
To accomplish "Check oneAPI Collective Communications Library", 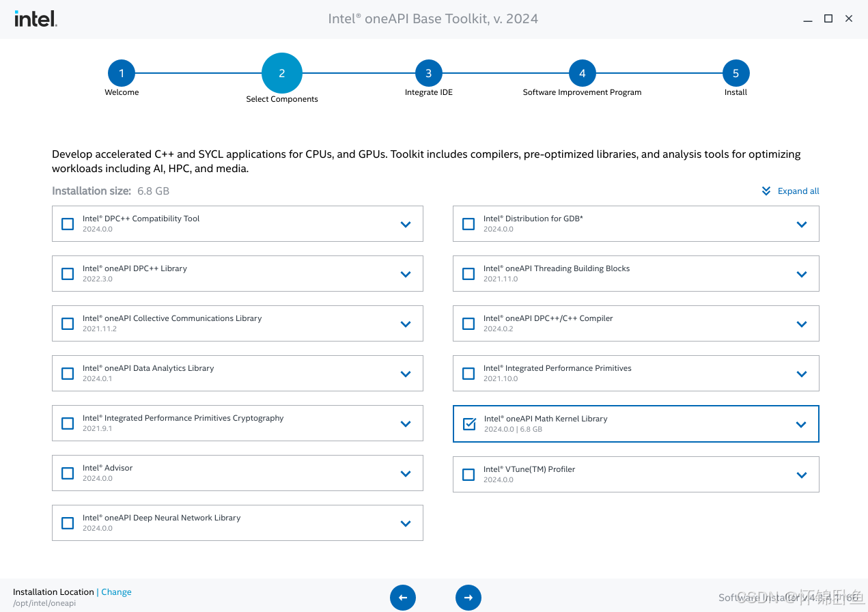I will [x=68, y=324].
